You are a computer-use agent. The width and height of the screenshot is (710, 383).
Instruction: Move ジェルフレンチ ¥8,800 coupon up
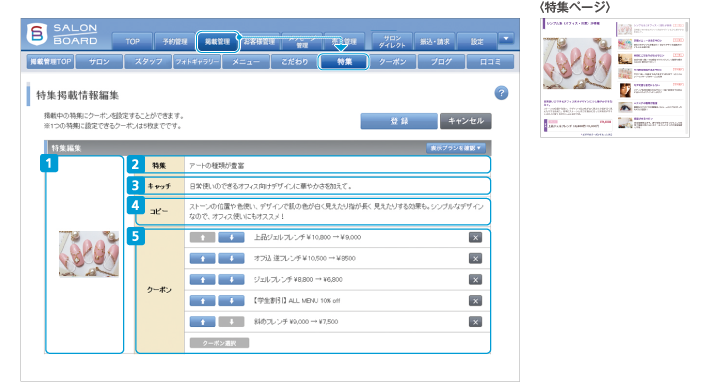click(202, 280)
